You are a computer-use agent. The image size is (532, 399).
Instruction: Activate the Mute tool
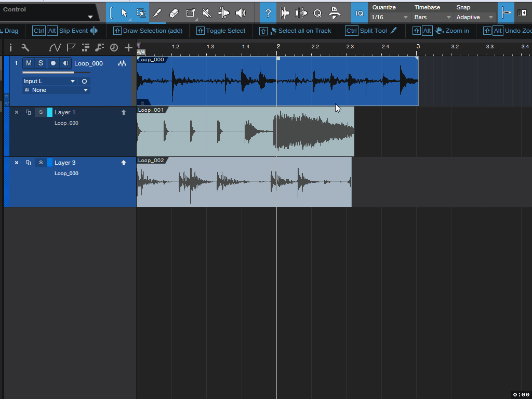pyautogui.click(x=207, y=13)
